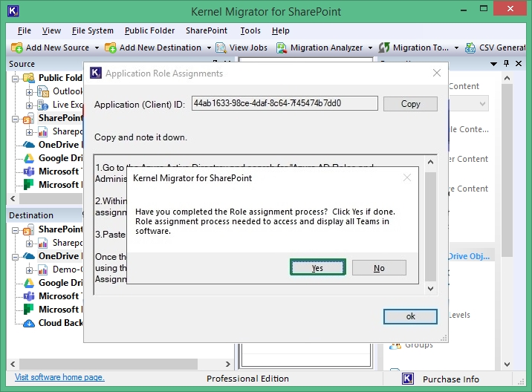Collapse the Public Folder source node
The width and height of the screenshot is (532, 392).
click(16, 79)
